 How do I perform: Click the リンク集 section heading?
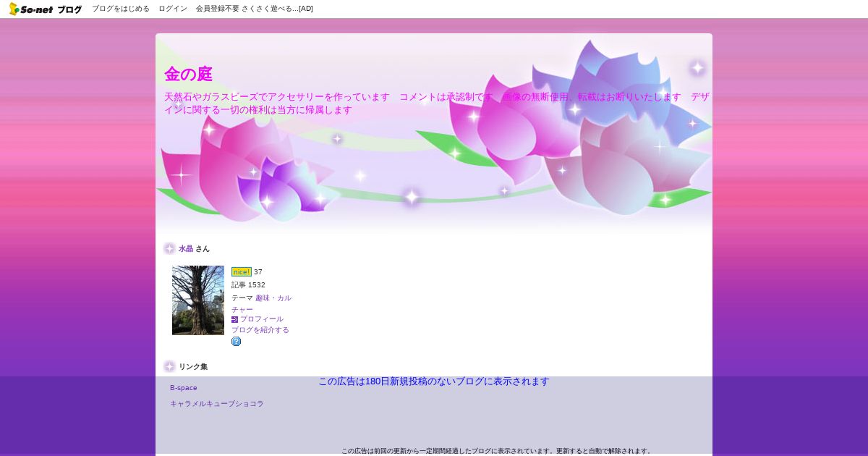click(x=193, y=367)
